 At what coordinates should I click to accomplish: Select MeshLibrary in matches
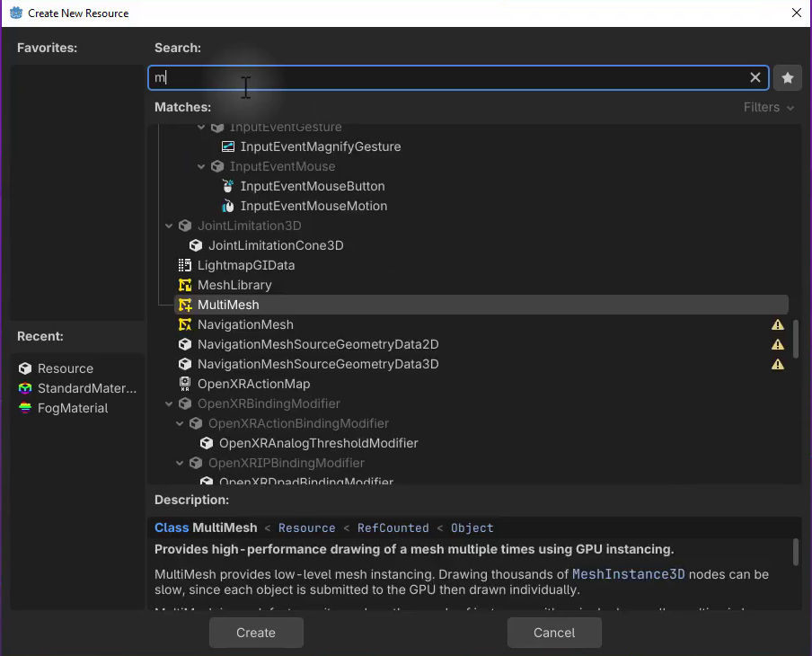(x=234, y=285)
